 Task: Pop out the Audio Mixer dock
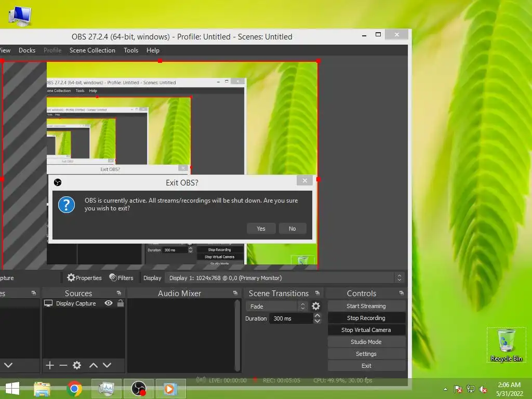[235, 293]
